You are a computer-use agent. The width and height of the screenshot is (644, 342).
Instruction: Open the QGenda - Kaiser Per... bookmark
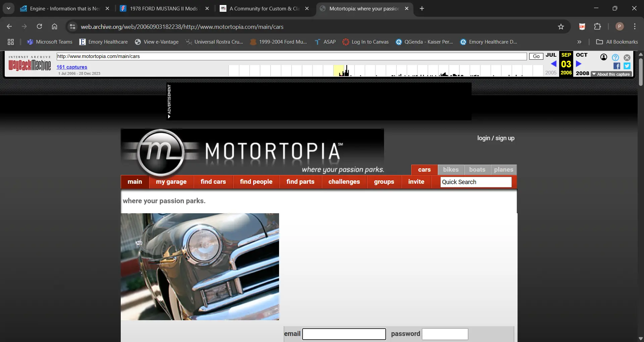point(424,42)
